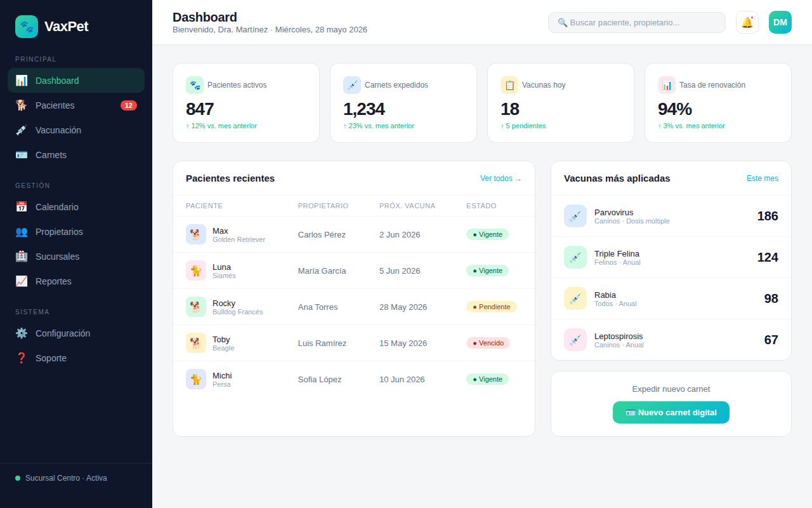The image size is (812, 508).
Task: Click the date '28 May 2026'
Action: coord(403,307)
